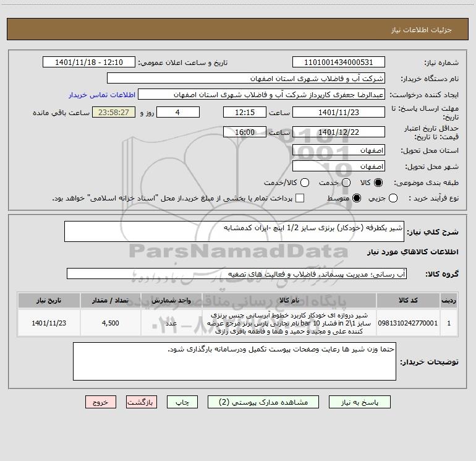Click the delivery province field اصفهان
The width and height of the screenshot is (476, 461).
pos(339,150)
